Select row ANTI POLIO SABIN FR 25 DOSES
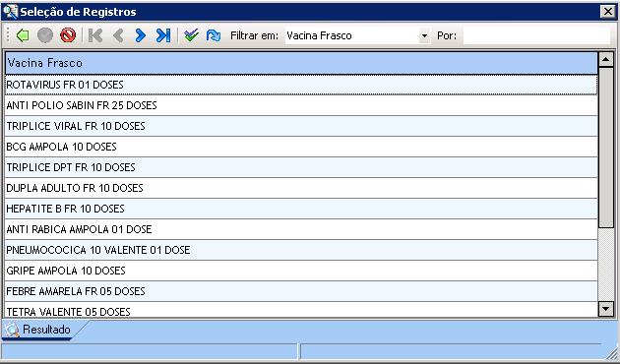This screenshot has height=364, width=620. coord(301,105)
